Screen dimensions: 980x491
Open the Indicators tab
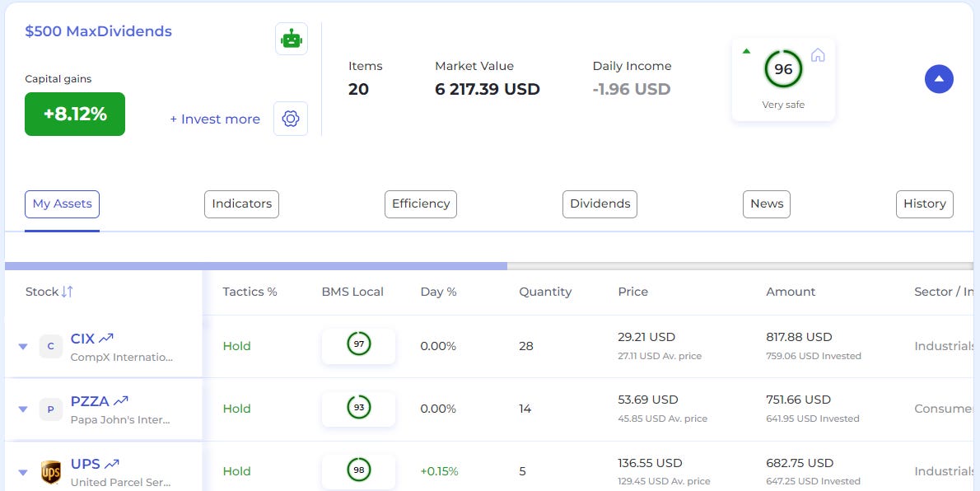tap(242, 204)
